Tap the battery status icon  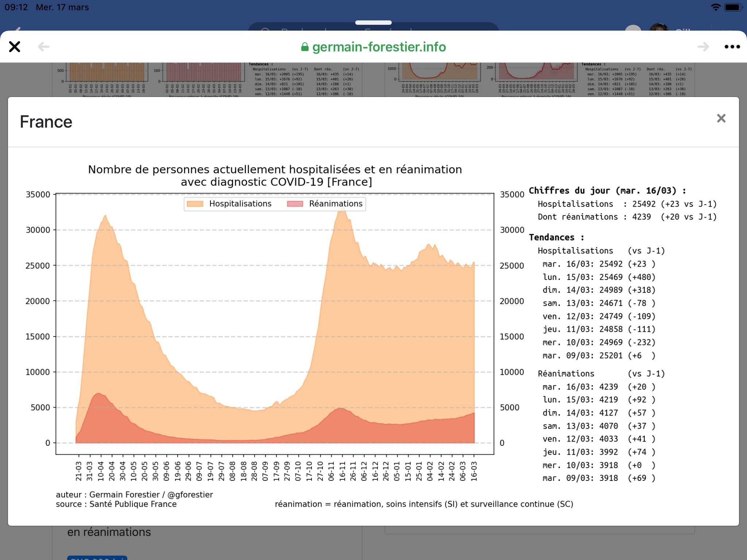733,7
